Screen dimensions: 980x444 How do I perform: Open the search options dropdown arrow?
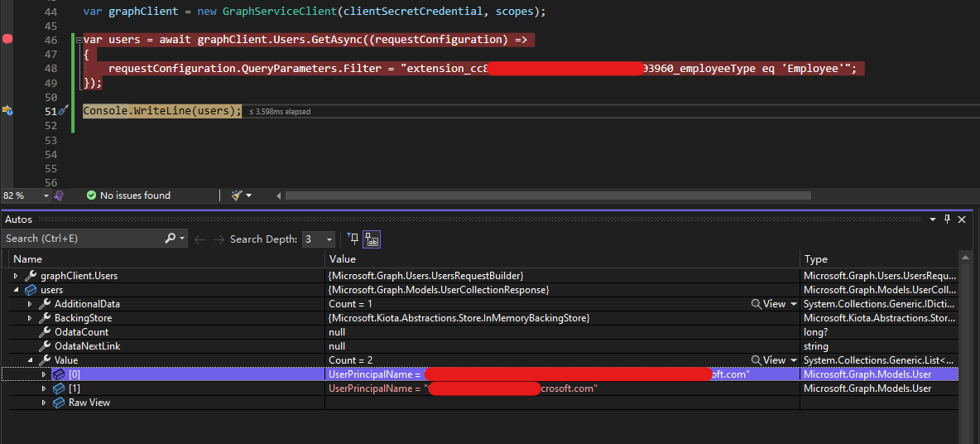[182, 239]
